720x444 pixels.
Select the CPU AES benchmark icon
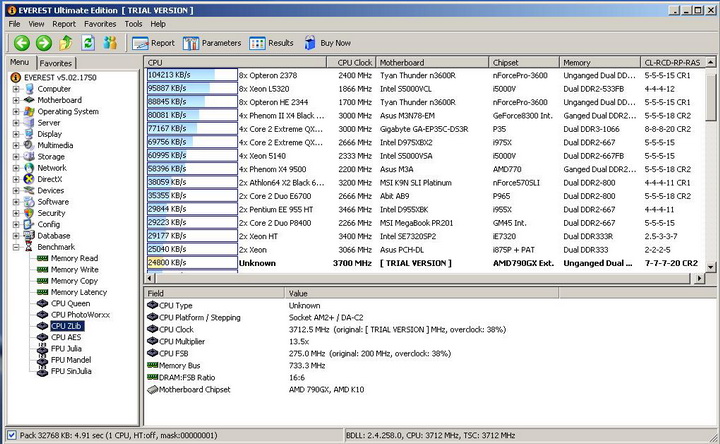(x=43, y=337)
